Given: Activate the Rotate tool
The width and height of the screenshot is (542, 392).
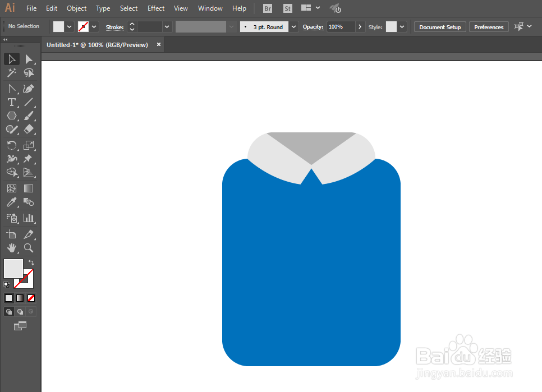Looking at the screenshot, I should pos(12,145).
